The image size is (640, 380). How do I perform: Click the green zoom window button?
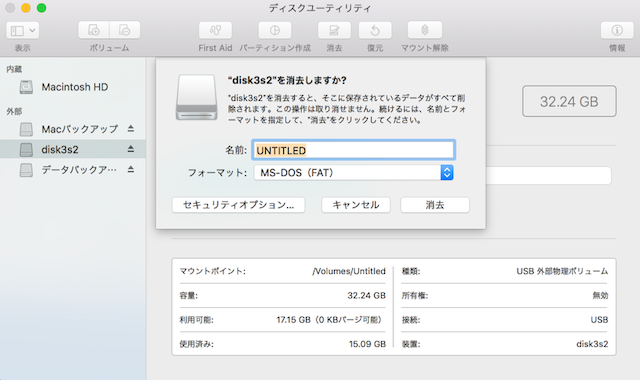[x=41, y=8]
